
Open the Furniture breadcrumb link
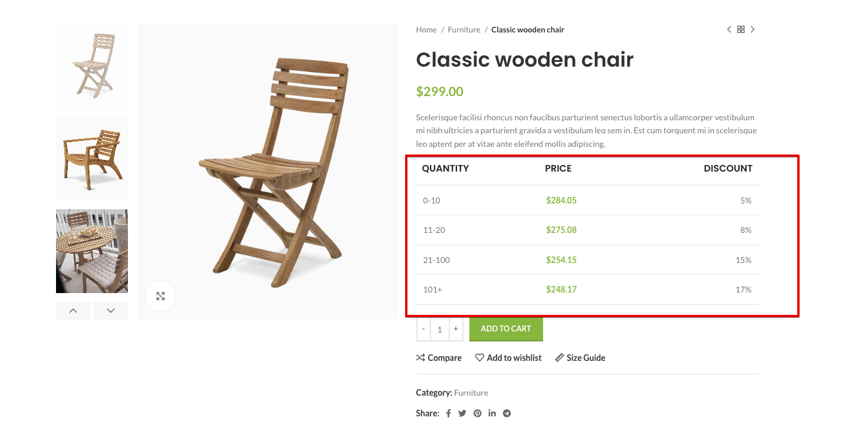click(x=464, y=29)
